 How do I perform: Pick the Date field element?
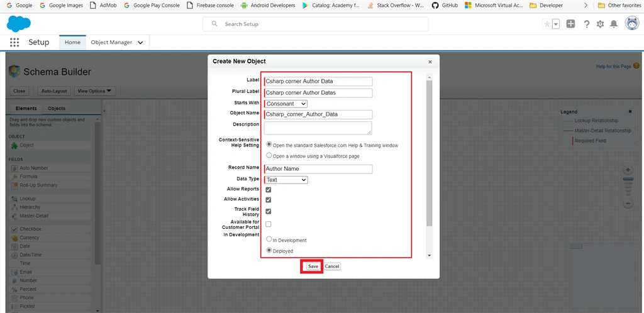(50, 246)
